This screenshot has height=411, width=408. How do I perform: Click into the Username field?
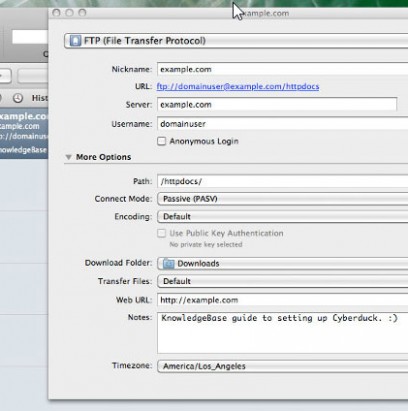(283, 124)
